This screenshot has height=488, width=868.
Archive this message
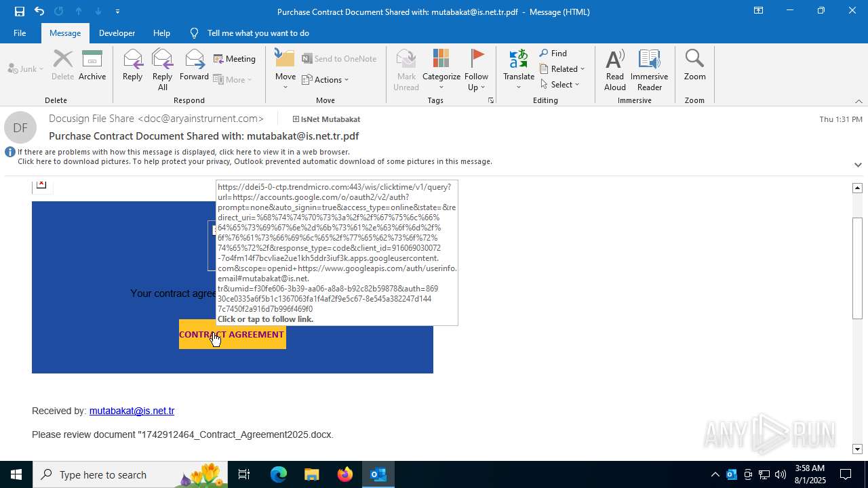pos(92,66)
